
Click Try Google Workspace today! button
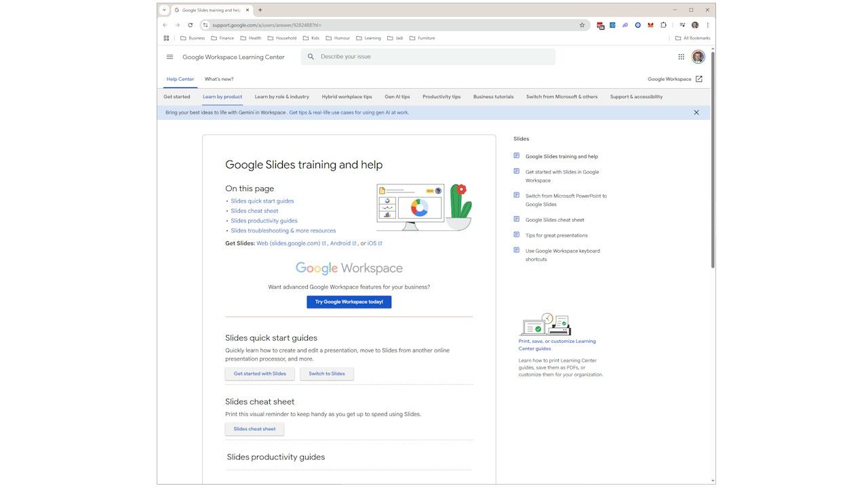[x=349, y=302]
